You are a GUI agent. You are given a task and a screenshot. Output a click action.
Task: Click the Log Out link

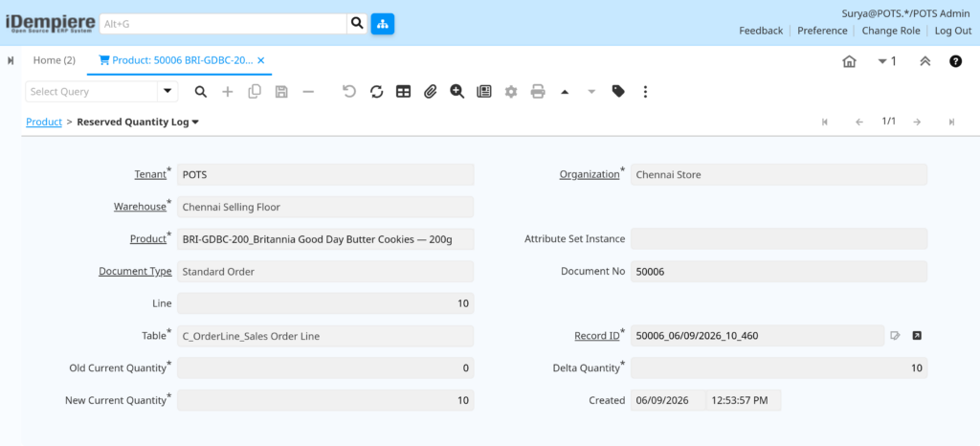pos(953,31)
